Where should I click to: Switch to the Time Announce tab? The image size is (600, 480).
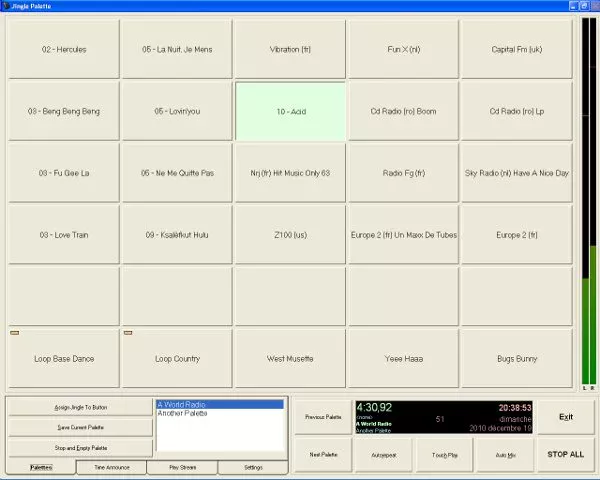point(111,467)
